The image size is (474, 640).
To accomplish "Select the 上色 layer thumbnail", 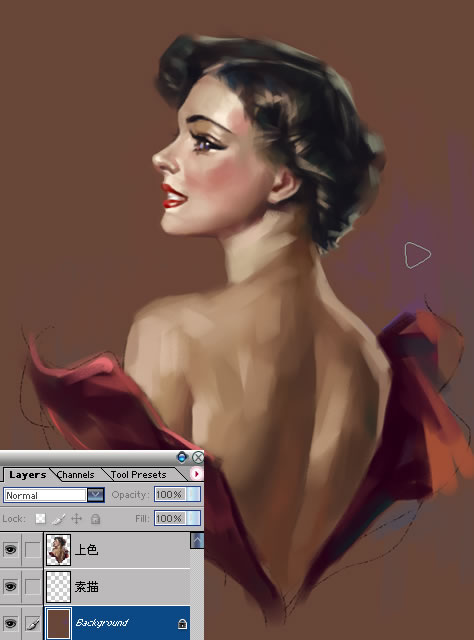I will coord(58,549).
